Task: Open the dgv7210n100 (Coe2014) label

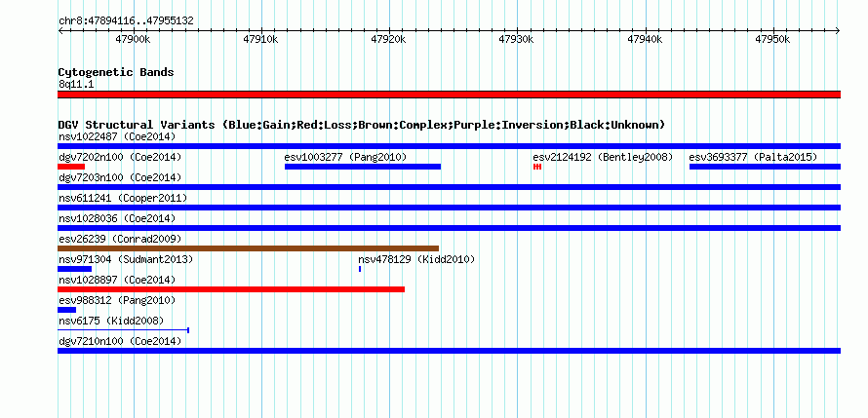Action: 120,341
